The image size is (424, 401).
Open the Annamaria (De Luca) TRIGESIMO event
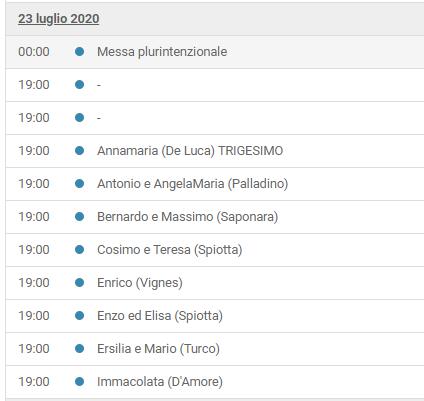pos(190,151)
